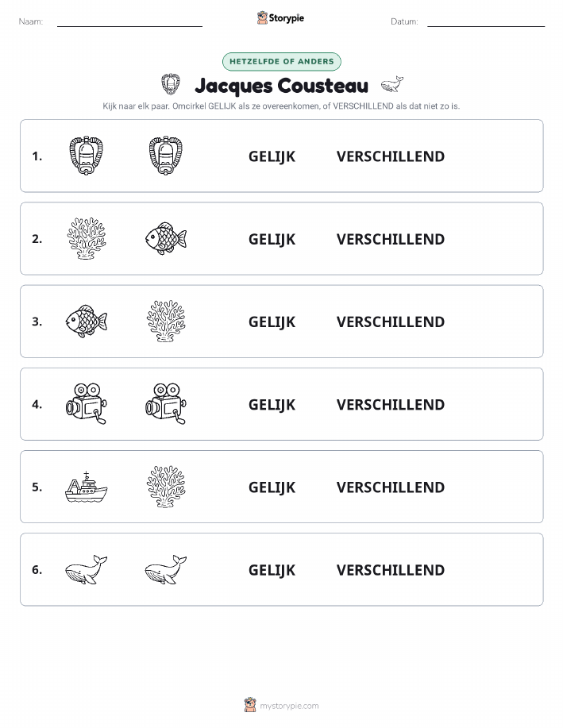Choose VERSCHILLEND for row 2
563x728 pixels.
pyautogui.click(x=391, y=239)
